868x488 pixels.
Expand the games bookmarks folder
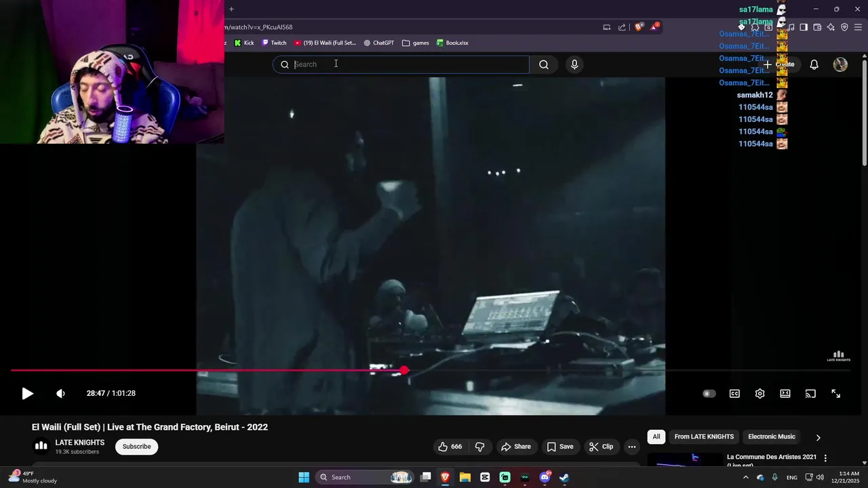tap(416, 43)
